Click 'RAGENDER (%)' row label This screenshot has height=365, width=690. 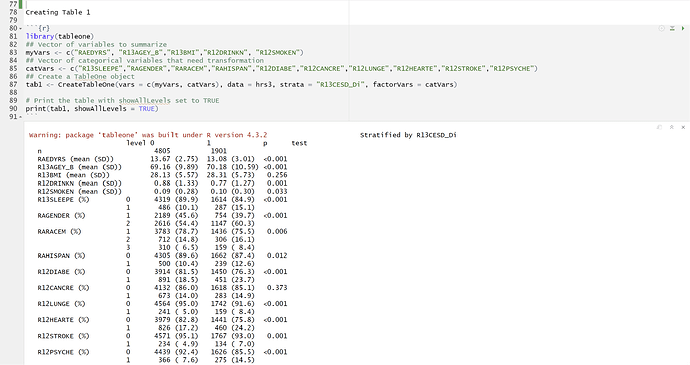pos(61,215)
